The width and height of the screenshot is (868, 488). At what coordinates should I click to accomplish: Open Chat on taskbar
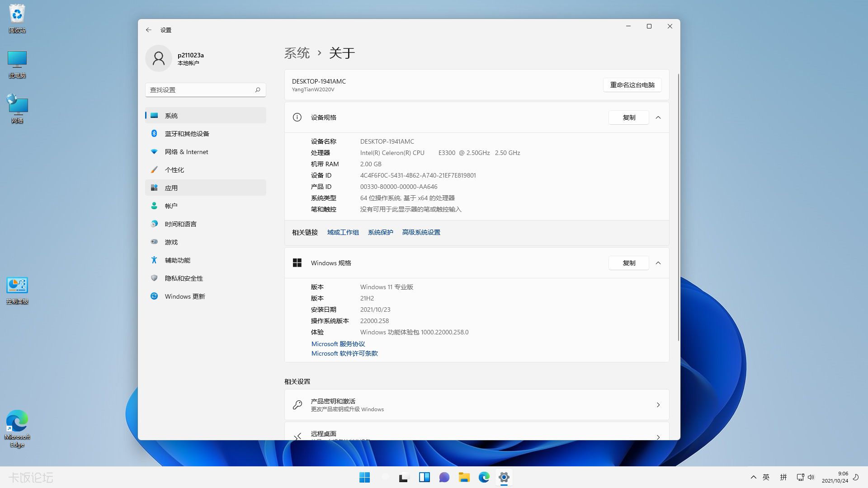point(444,477)
